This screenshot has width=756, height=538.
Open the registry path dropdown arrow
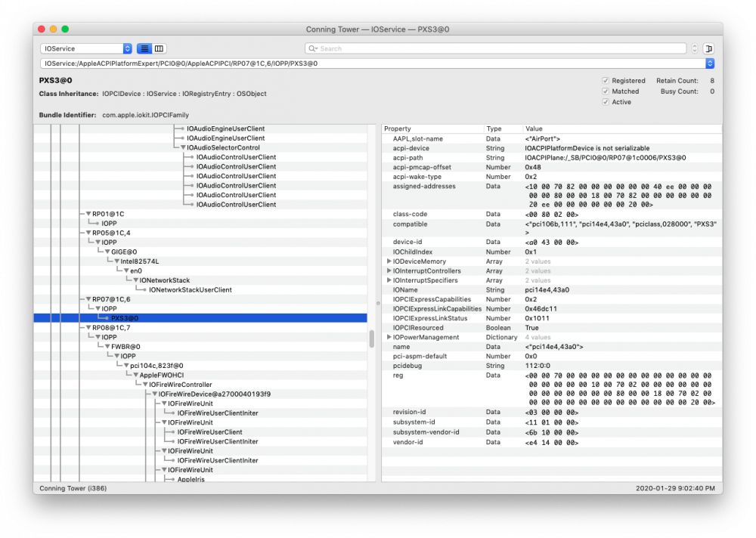pyautogui.click(x=710, y=63)
